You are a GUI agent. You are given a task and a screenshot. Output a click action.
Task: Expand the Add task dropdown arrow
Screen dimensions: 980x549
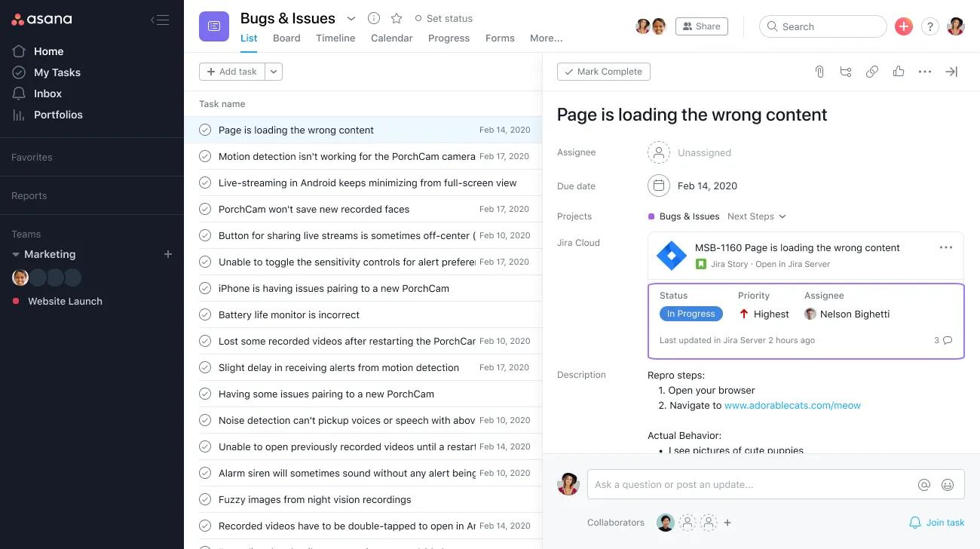[273, 71]
